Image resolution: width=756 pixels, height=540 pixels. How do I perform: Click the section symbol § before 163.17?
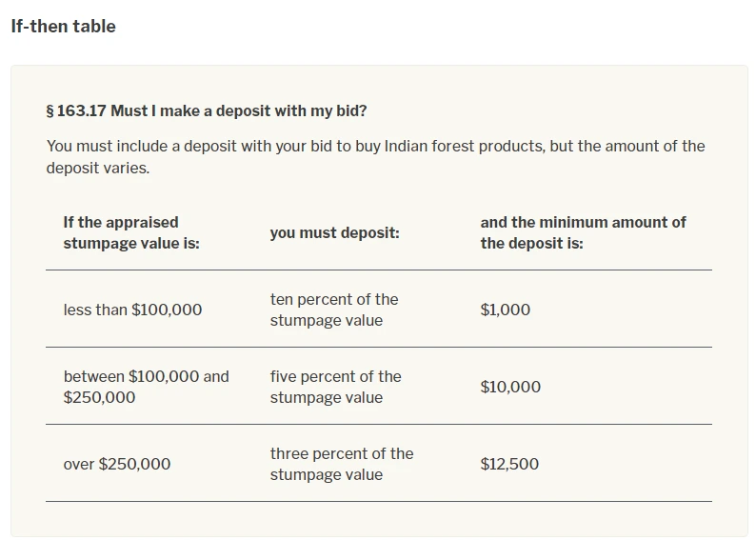coord(50,111)
